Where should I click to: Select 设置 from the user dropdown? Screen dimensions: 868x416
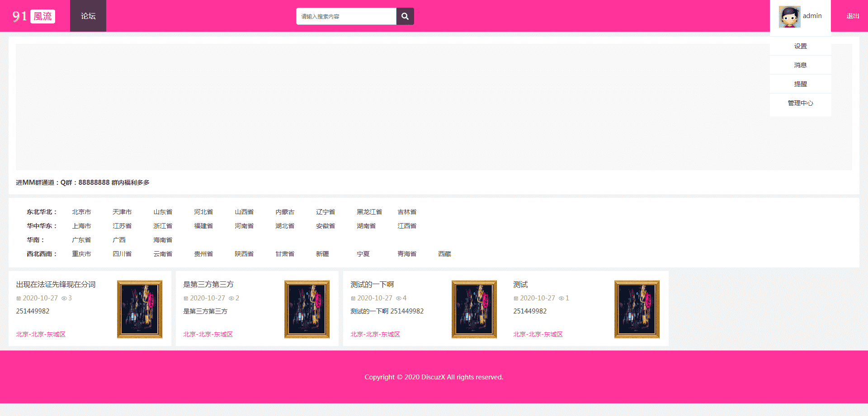tap(800, 46)
